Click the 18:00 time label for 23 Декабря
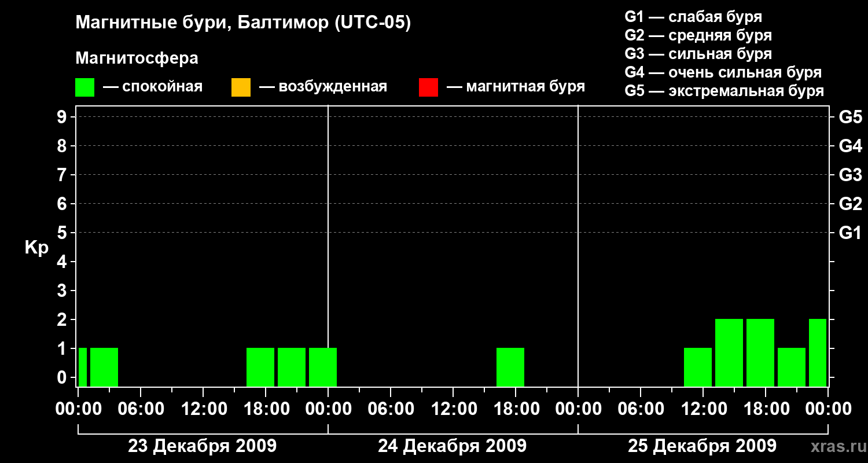This screenshot has height=463, width=868. 266,409
